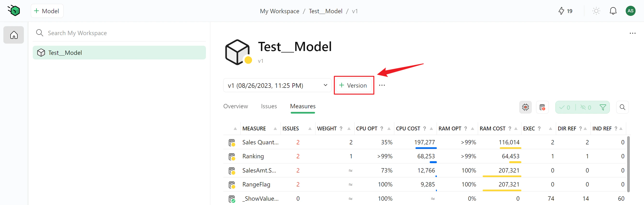The height and width of the screenshot is (205, 644).
Task: Click the Test__Model cube icon
Action: pyautogui.click(x=238, y=52)
